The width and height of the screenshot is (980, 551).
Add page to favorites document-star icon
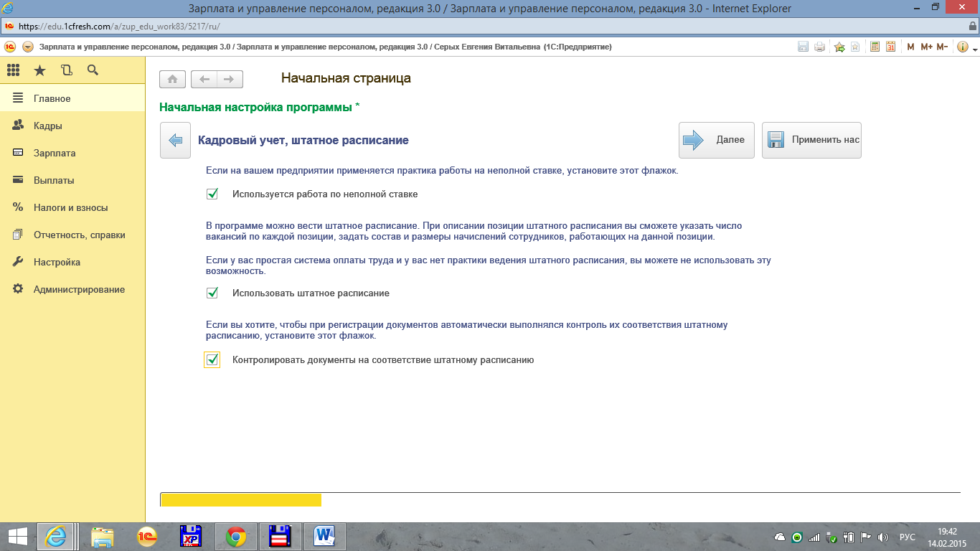[x=855, y=47]
